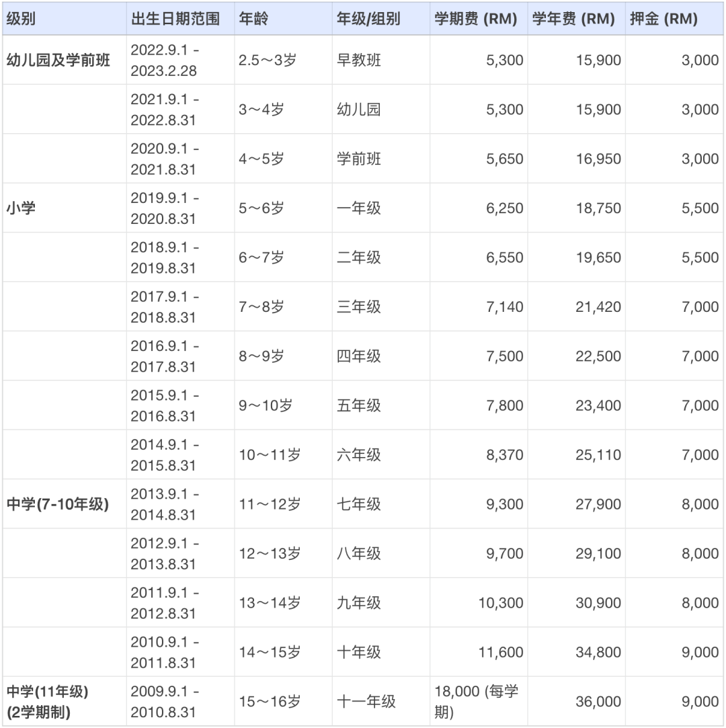
Task: Click the 八年级 grade cell
Action: [380, 553]
